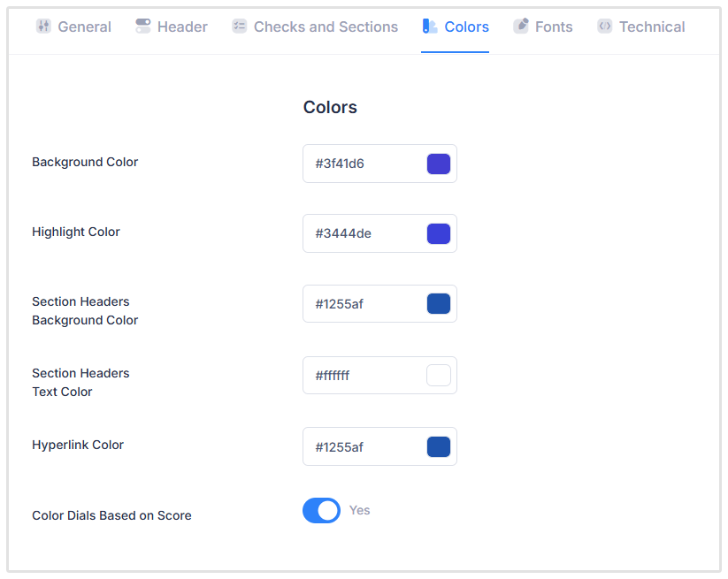Click the Section Headers Background Color swatch

pos(438,303)
